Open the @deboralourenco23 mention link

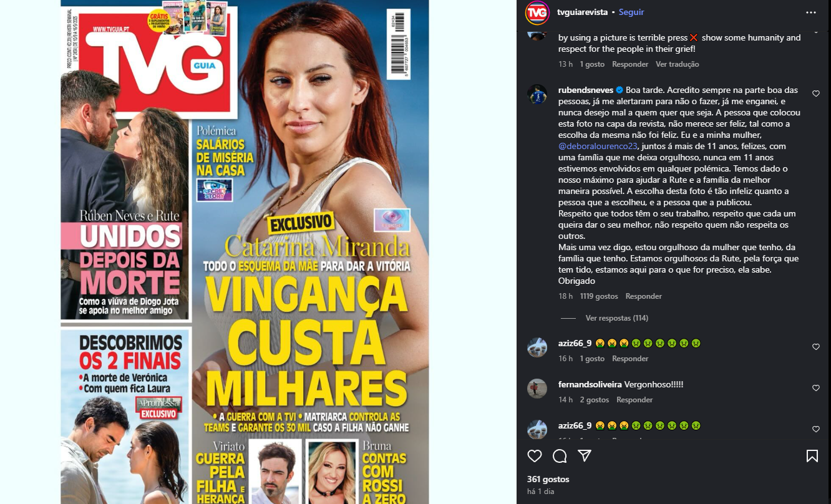tap(598, 147)
